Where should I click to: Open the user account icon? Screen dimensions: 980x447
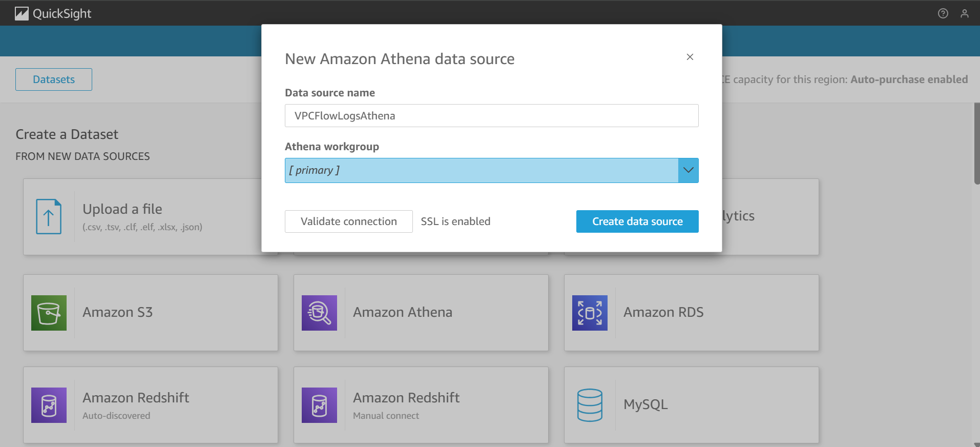pos(964,13)
